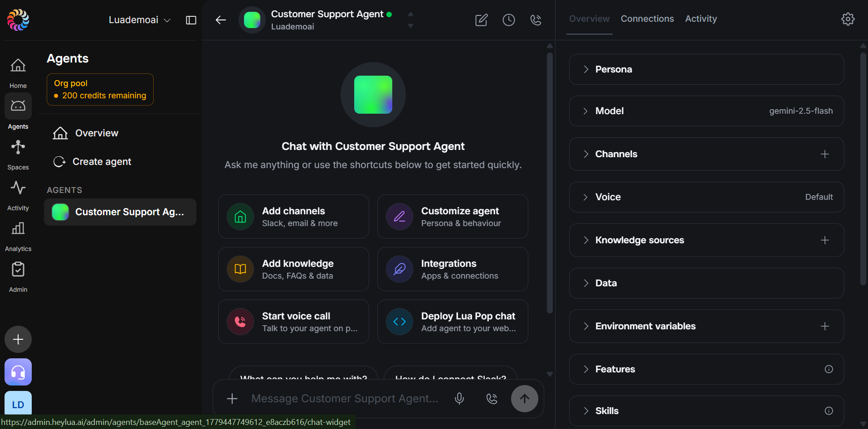Expand the Persona section
Screen dimensions: 868x429
click(707, 69)
